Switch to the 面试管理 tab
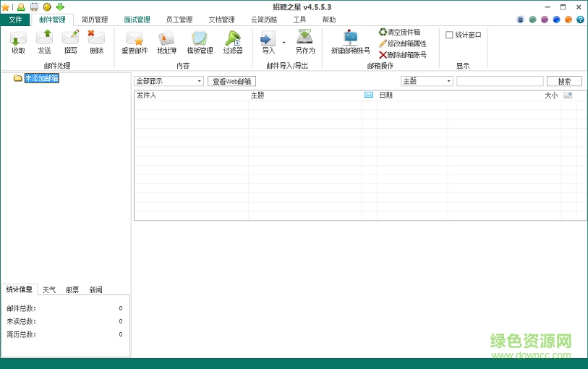Viewport: 588px width, 369px height. click(x=137, y=20)
